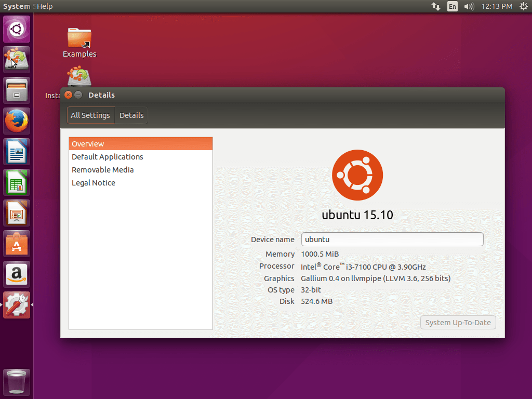The height and width of the screenshot is (399, 532).
Task: Launch Install Ubuntu from the dock
Action: tap(17, 60)
